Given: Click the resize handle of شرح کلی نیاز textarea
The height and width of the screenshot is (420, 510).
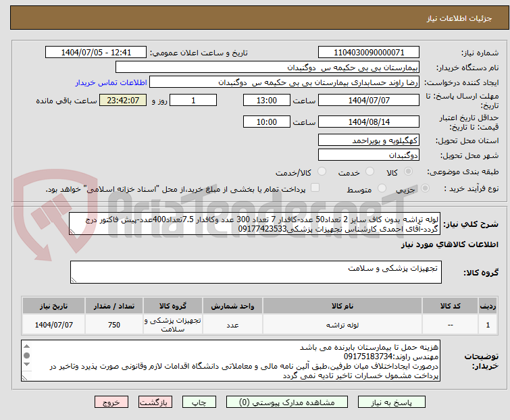Looking at the screenshot, I should [x=72, y=231].
